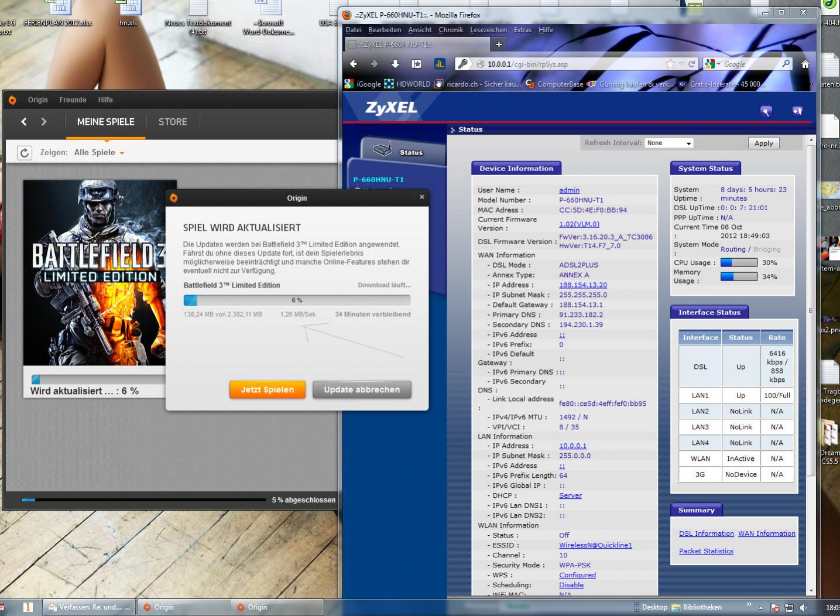This screenshot has height=616, width=840.
Task: Open Chronik menu in Firefox
Action: click(x=451, y=30)
